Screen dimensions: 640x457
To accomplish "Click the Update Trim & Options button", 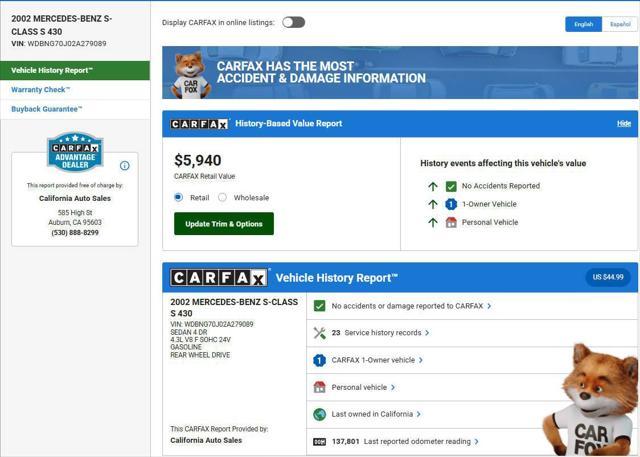I will pos(224,224).
